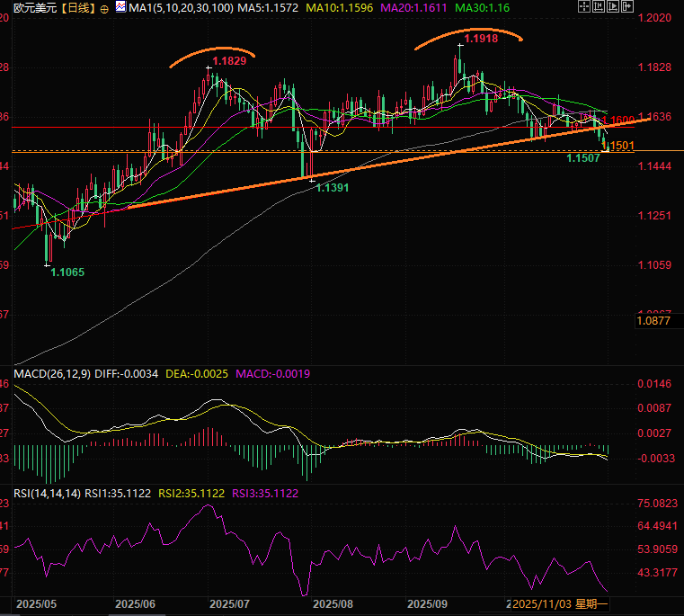Click the RSI2:35.1122 yellow label
The image size is (684, 616).
pyautogui.click(x=191, y=494)
